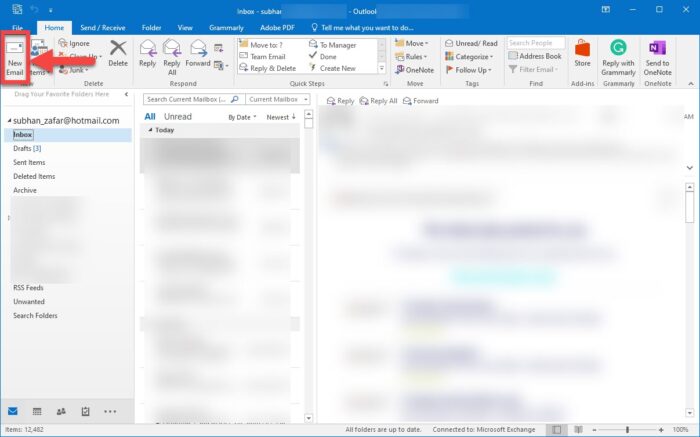
Task: Show Unread messages filter
Action: tap(178, 117)
